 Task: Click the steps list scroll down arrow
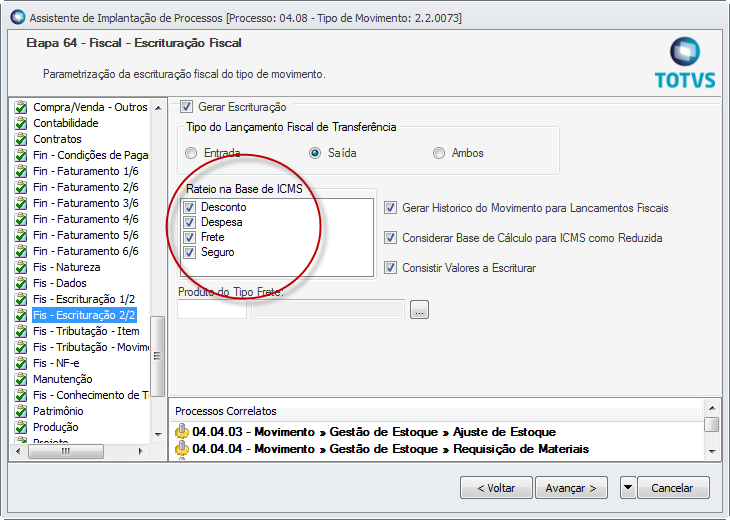tap(158, 435)
